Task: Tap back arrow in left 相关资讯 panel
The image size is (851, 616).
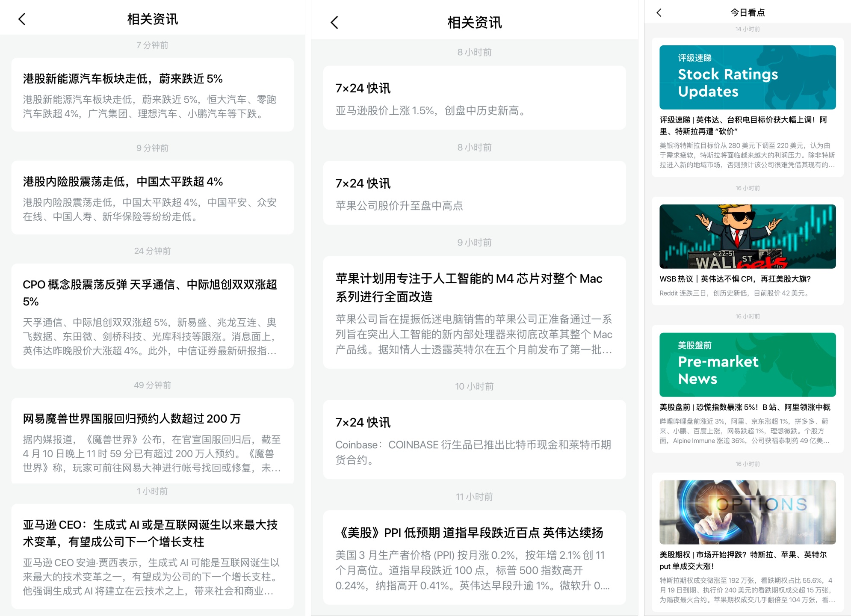Action: pyautogui.click(x=22, y=19)
